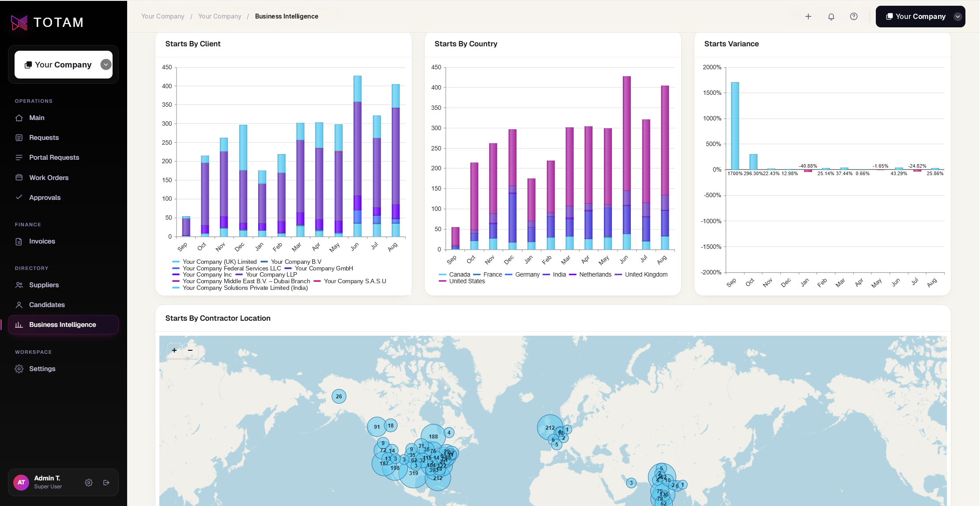Viewport: 980px width, 506px height.
Task: Go to Requests menu item
Action: [63, 138]
